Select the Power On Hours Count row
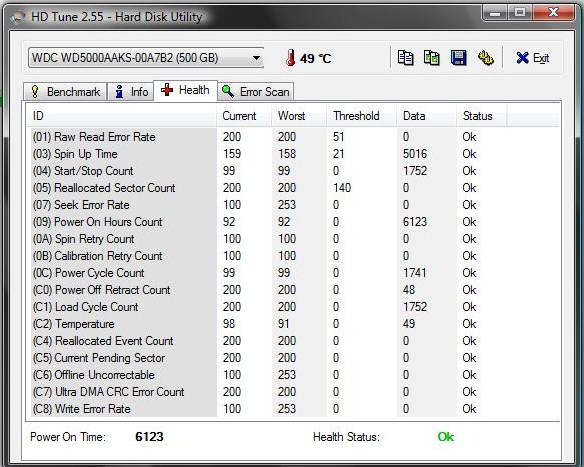This screenshot has height=467, width=584. pos(293,222)
